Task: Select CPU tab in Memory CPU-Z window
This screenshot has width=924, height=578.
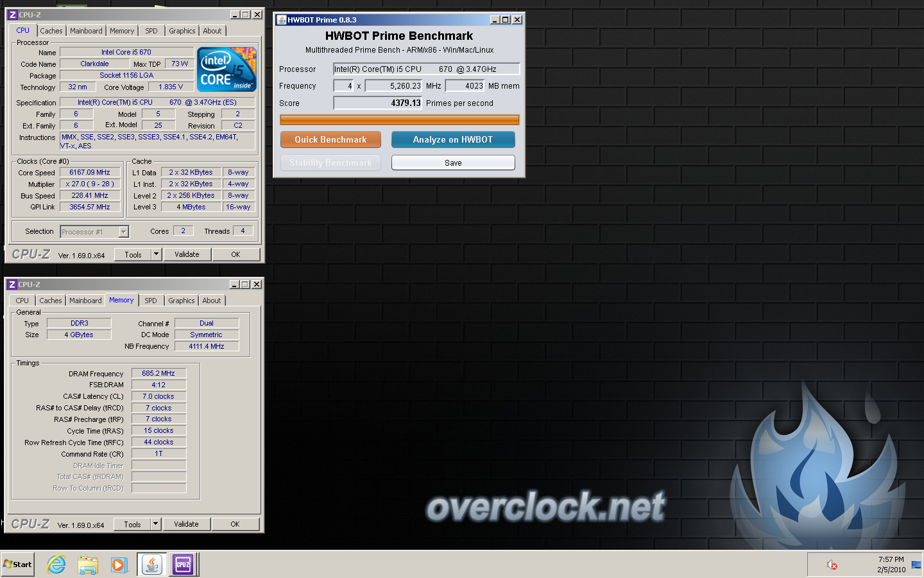Action: pyautogui.click(x=22, y=301)
